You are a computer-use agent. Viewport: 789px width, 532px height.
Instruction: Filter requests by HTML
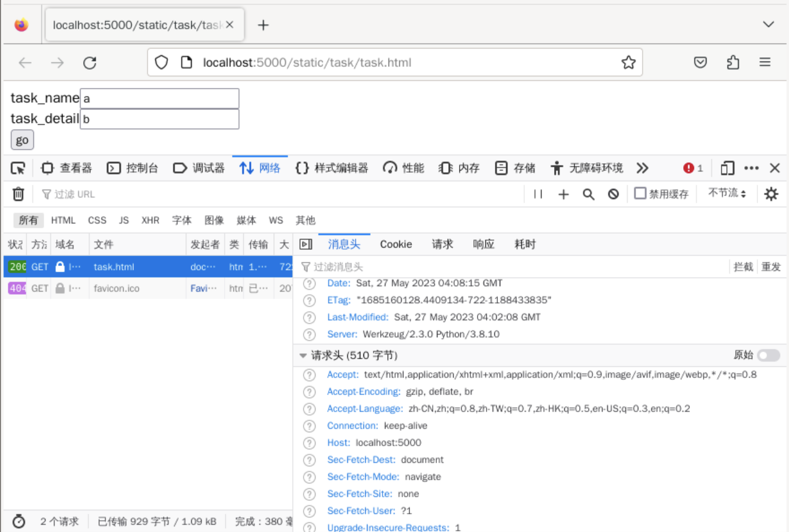(63, 220)
